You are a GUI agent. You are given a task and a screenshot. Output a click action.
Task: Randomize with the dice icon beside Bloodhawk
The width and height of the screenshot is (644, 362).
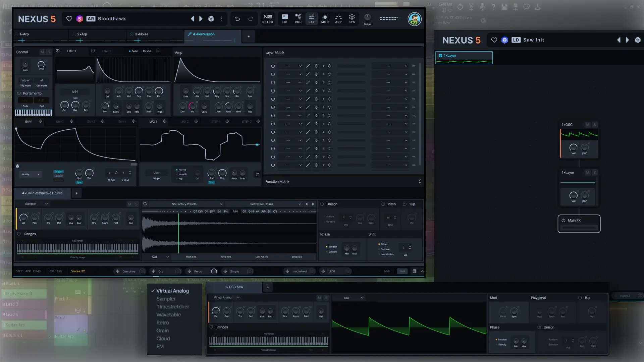[211, 19]
